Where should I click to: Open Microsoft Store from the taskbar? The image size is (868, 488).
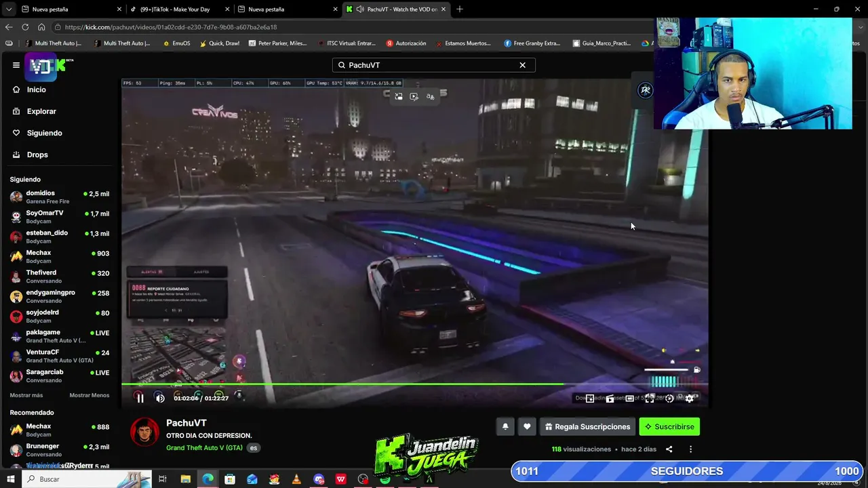tap(230, 479)
